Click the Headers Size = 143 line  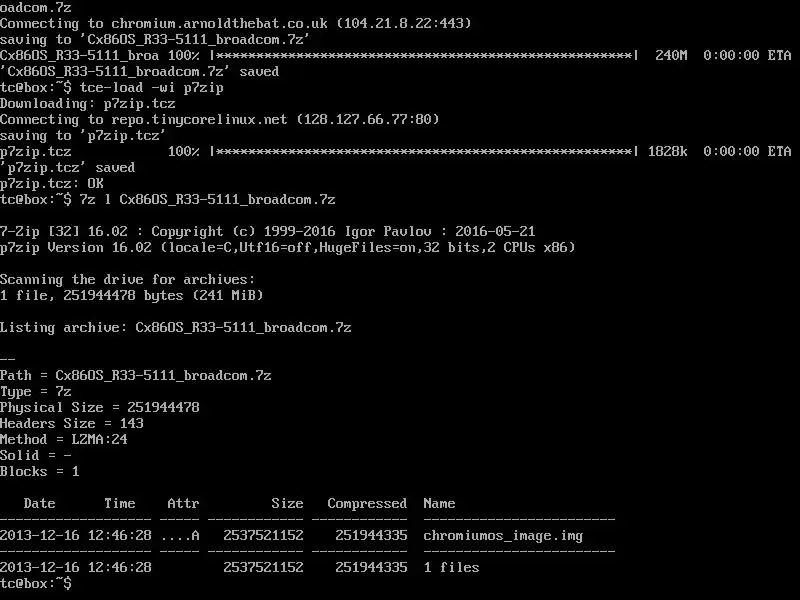click(x=72, y=423)
